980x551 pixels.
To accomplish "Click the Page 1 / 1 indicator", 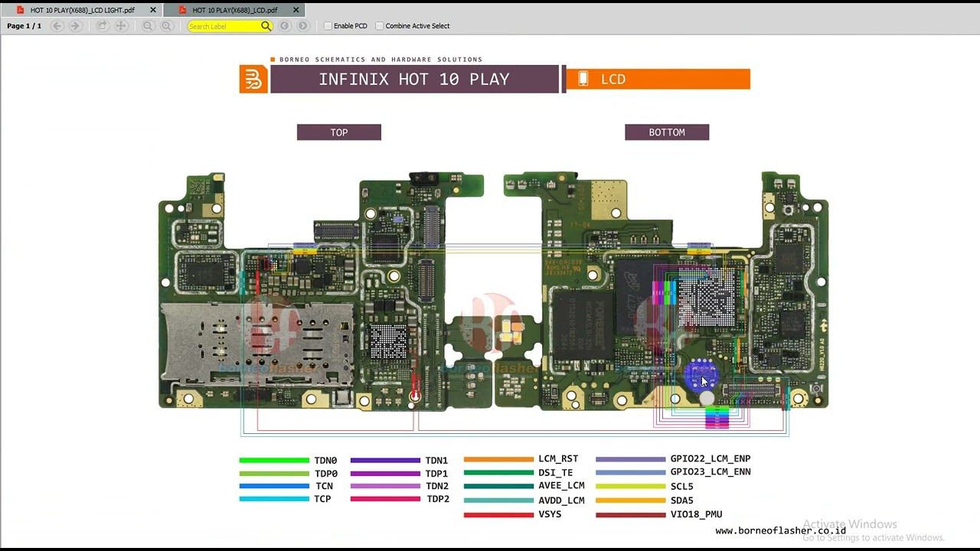I will tap(24, 26).
